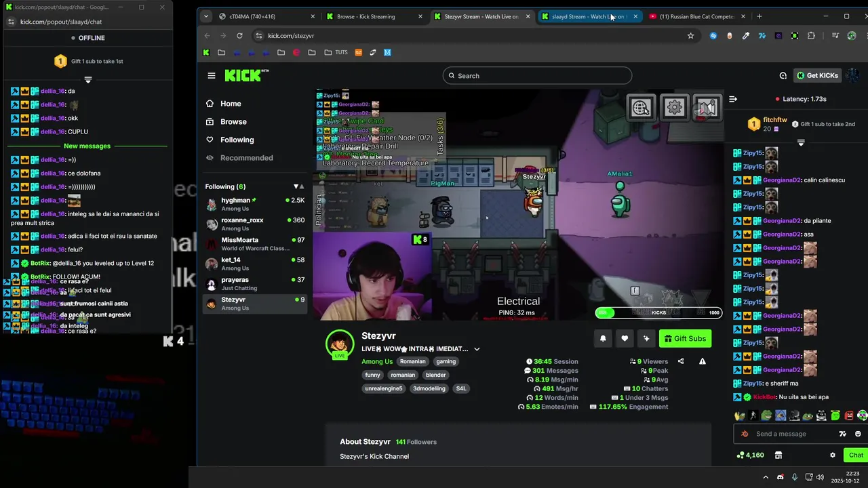Click the blender tag

[435, 375]
